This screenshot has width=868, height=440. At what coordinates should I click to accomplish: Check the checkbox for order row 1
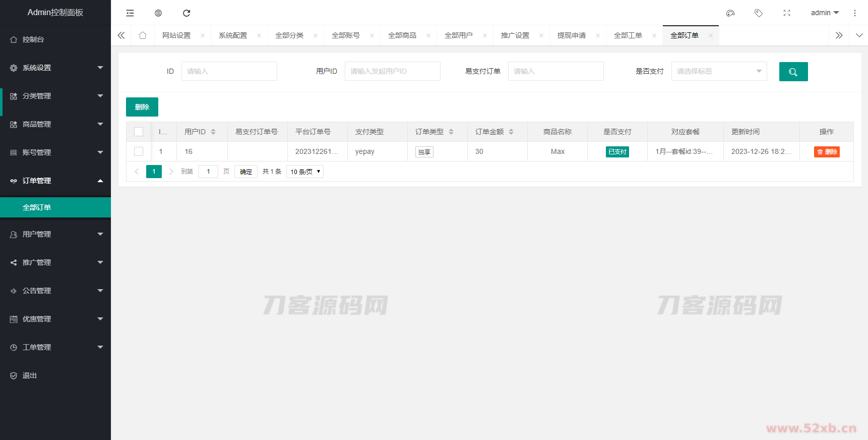click(139, 151)
